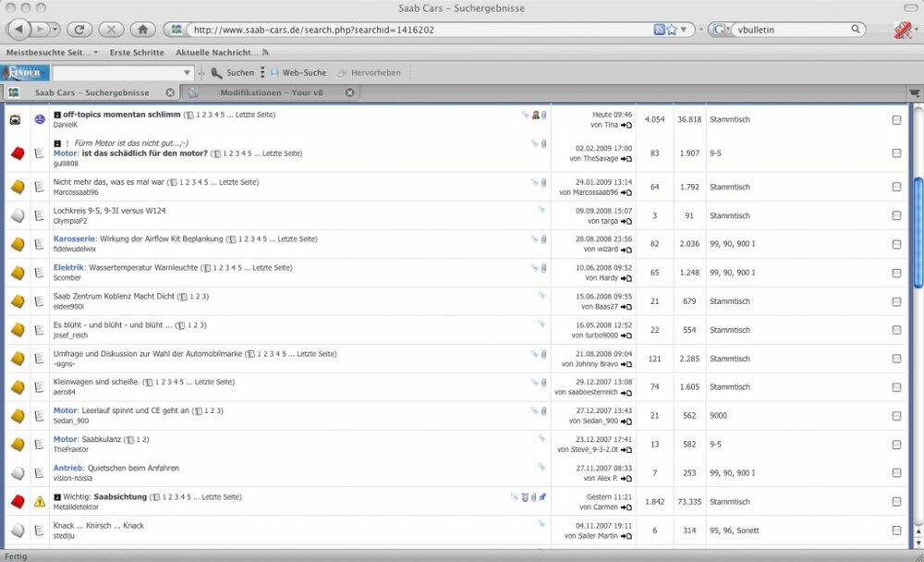This screenshot has width=924, height=562.
Task: Open user profile 'fidelwudelwix'
Action: click(75, 250)
